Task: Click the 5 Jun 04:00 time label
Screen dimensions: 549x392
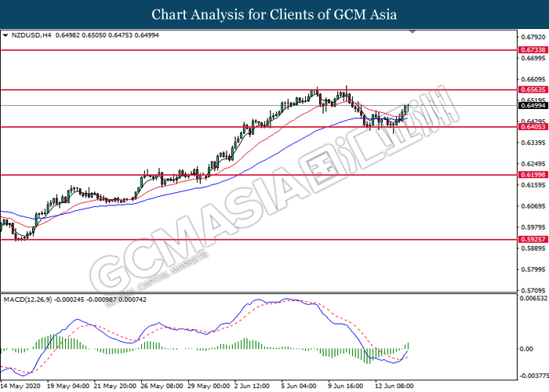Action: tap(299, 386)
